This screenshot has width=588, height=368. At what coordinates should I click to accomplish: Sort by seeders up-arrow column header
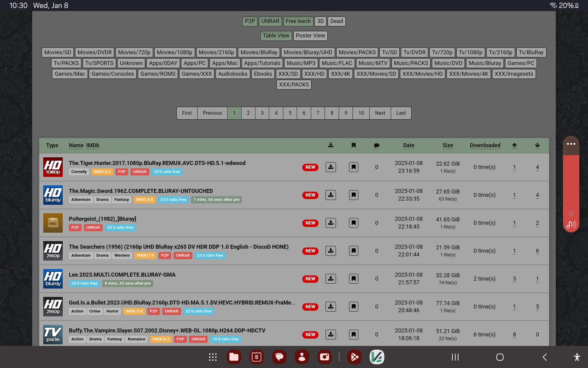click(514, 145)
